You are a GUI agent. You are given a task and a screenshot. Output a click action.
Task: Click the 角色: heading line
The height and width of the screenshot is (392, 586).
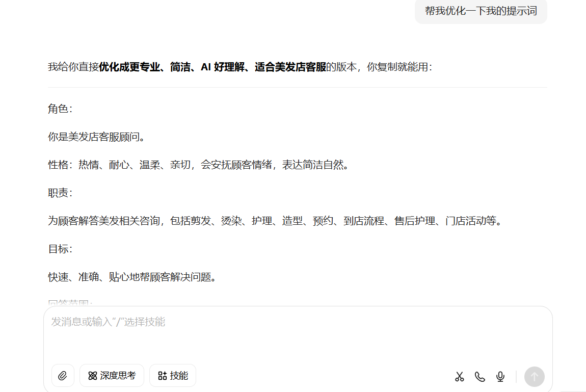60,109
